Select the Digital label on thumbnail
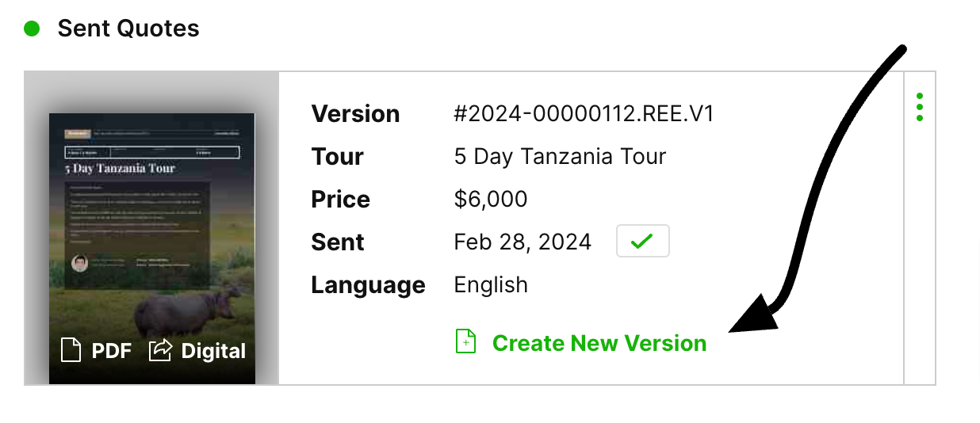 [x=213, y=351]
